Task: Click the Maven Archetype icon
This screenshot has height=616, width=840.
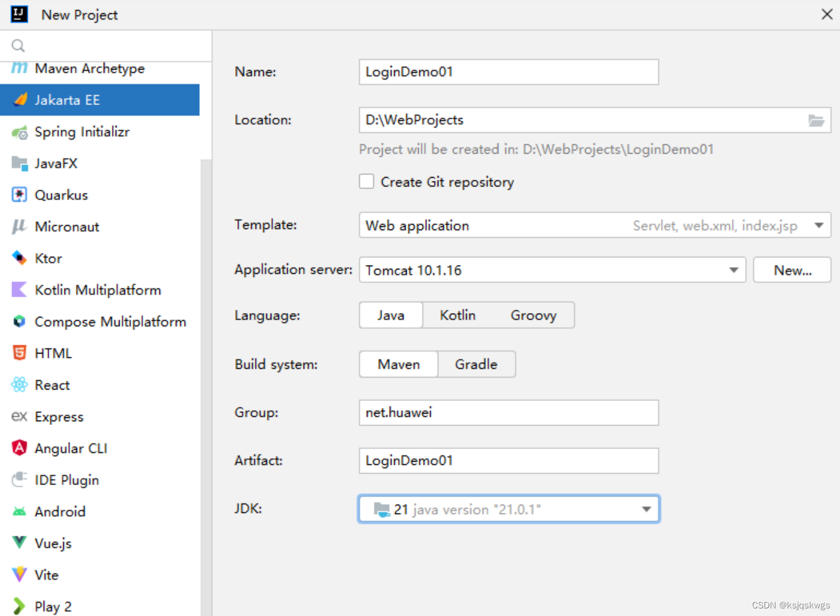Action: (x=20, y=68)
